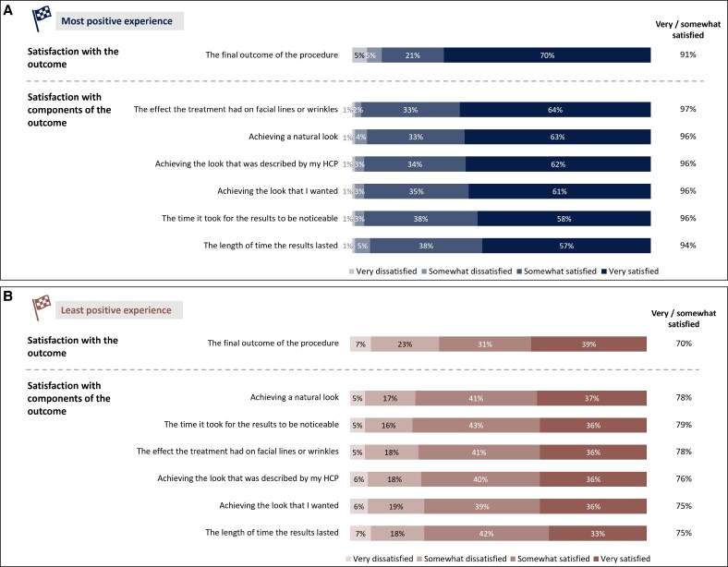Click the 39% very satisfied final outcome segment
Image resolution: width=728 pixels, height=567 pixels.
[588, 344]
